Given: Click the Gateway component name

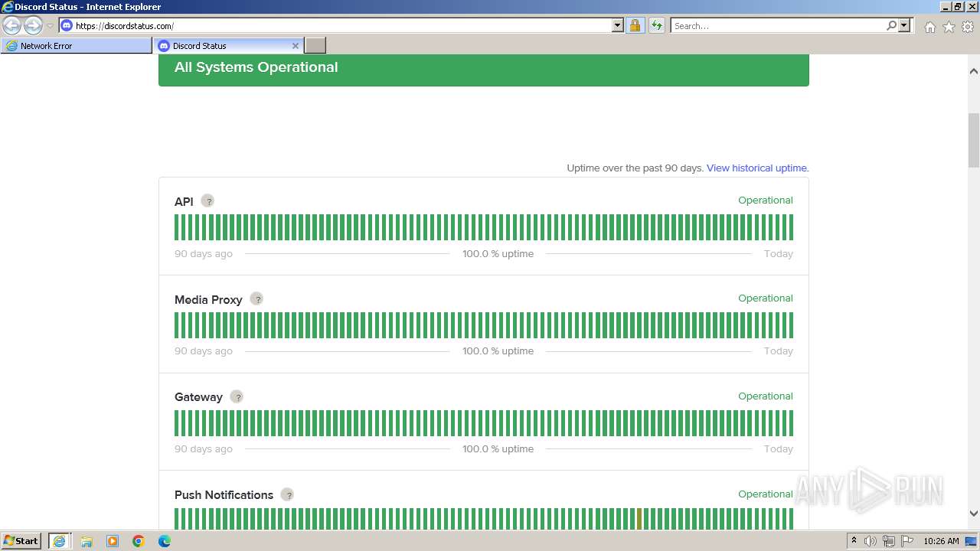Looking at the screenshot, I should coord(198,397).
